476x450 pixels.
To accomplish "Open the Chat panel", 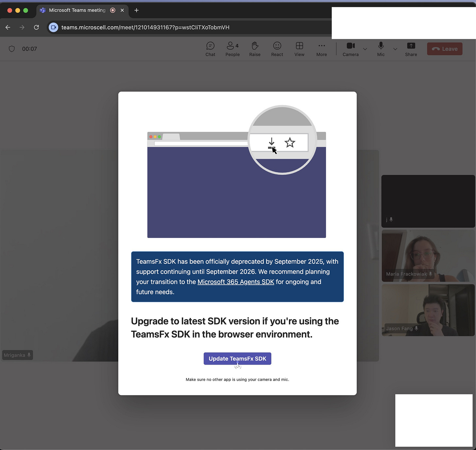I will point(210,49).
